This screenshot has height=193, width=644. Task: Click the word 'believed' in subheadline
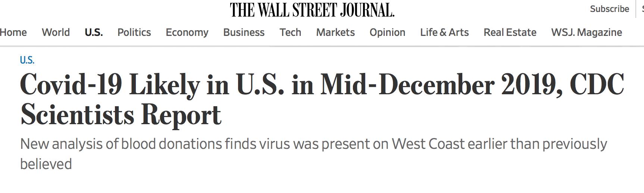tap(46, 164)
